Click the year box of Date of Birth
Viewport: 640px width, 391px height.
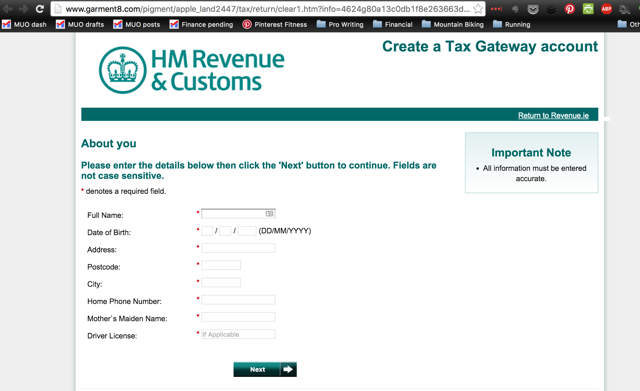click(x=247, y=231)
